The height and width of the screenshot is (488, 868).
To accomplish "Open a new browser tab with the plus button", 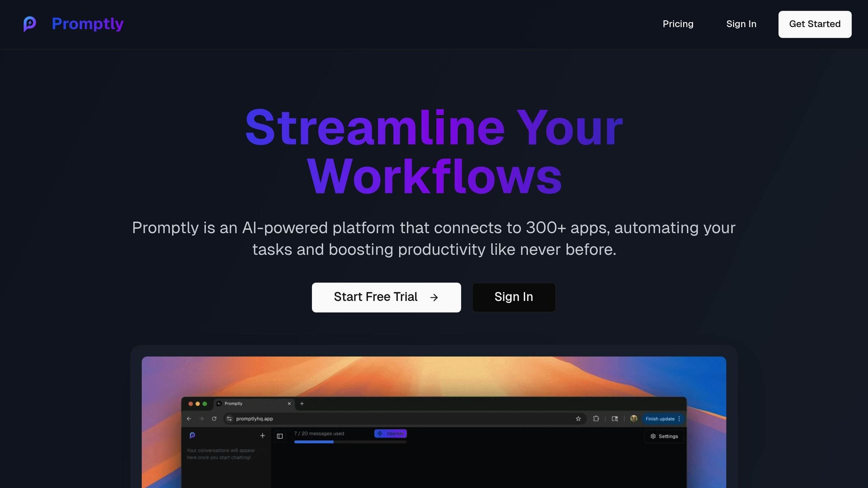I will point(302,404).
